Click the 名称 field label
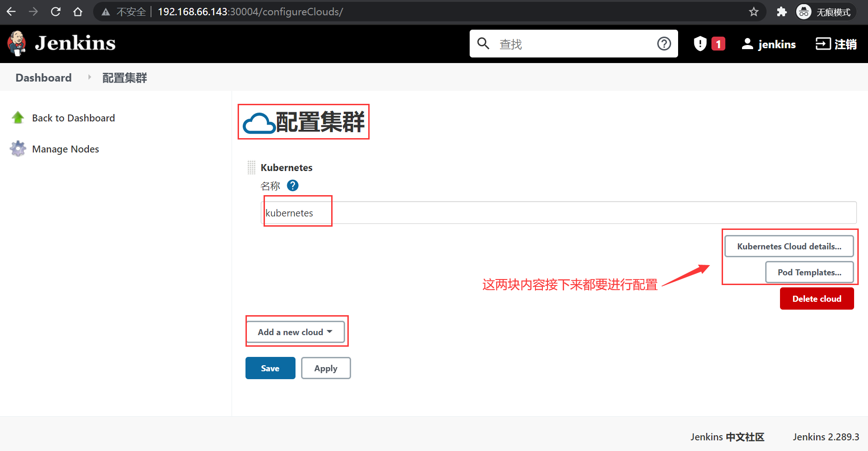 (x=270, y=186)
